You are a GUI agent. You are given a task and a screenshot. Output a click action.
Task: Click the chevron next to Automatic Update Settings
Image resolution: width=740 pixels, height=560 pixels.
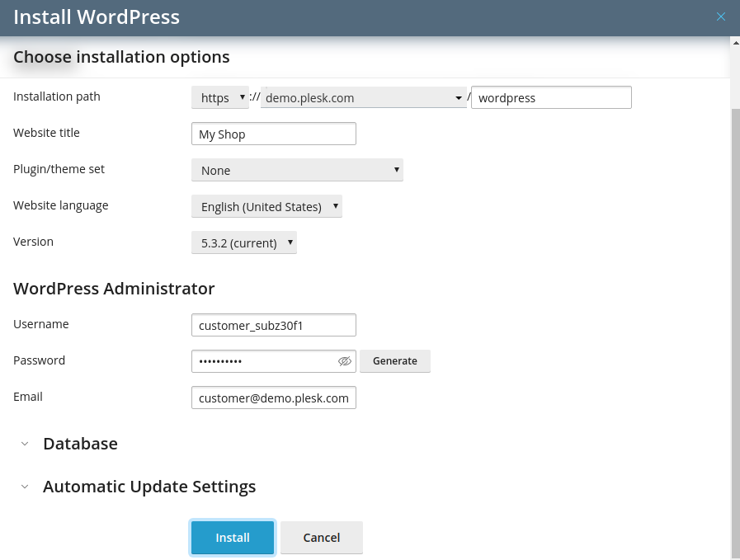[25, 487]
